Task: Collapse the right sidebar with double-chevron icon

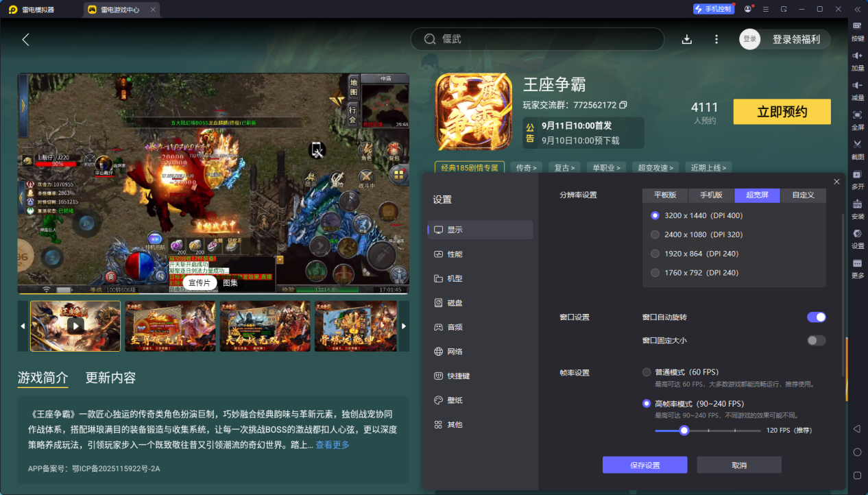Action: point(857,10)
